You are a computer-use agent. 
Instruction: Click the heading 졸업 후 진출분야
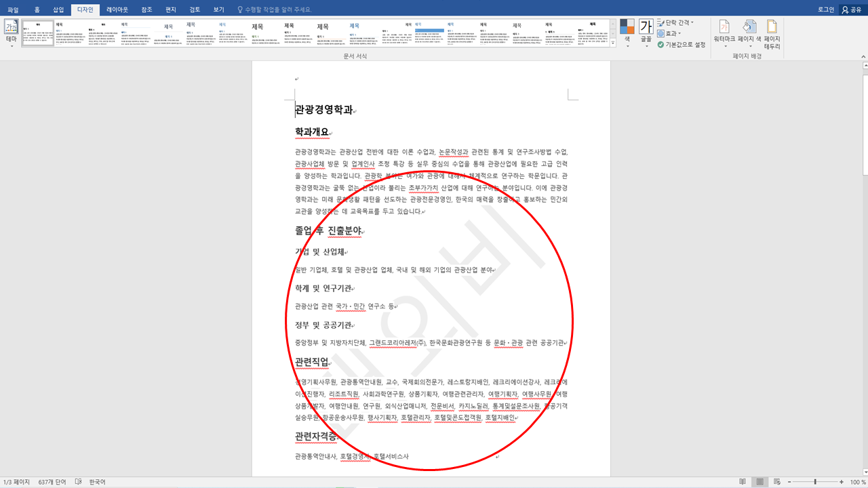click(328, 230)
